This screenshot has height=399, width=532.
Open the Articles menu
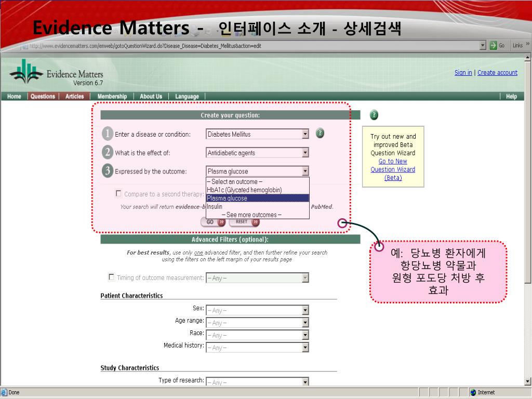pyautogui.click(x=75, y=96)
